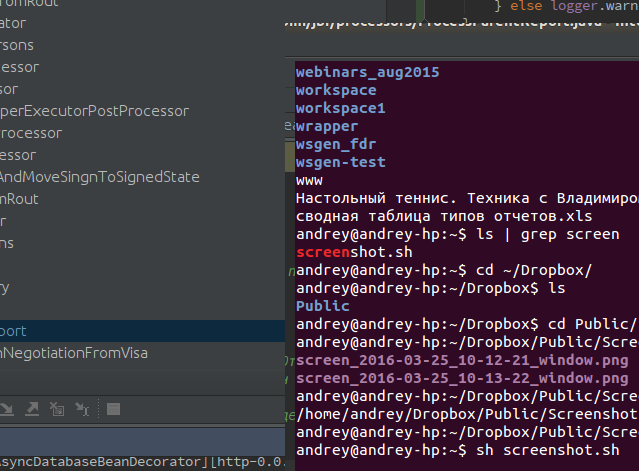Select the 'nNegotiationFromVisa' list entry
Screen dimensions: 639x471
pyautogui.click(x=74, y=353)
